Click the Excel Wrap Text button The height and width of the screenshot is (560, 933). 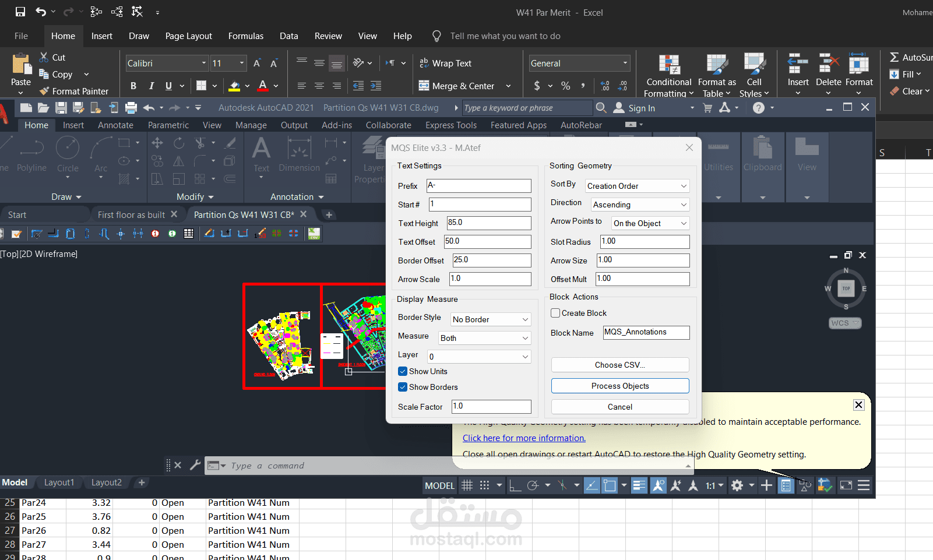[446, 63]
